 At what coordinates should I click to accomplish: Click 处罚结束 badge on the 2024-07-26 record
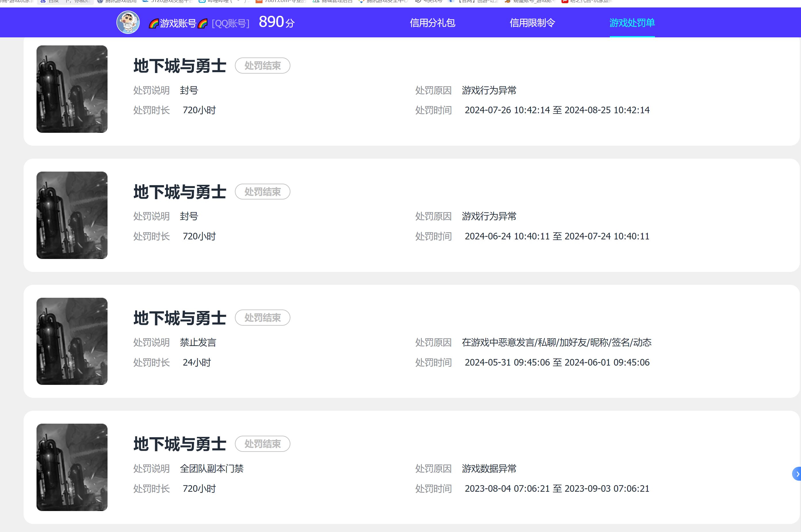point(262,66)
